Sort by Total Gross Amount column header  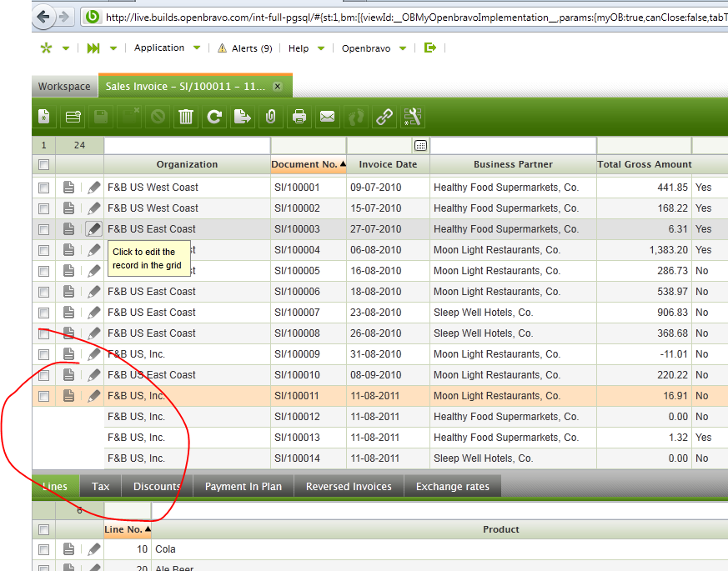[644, 165]
